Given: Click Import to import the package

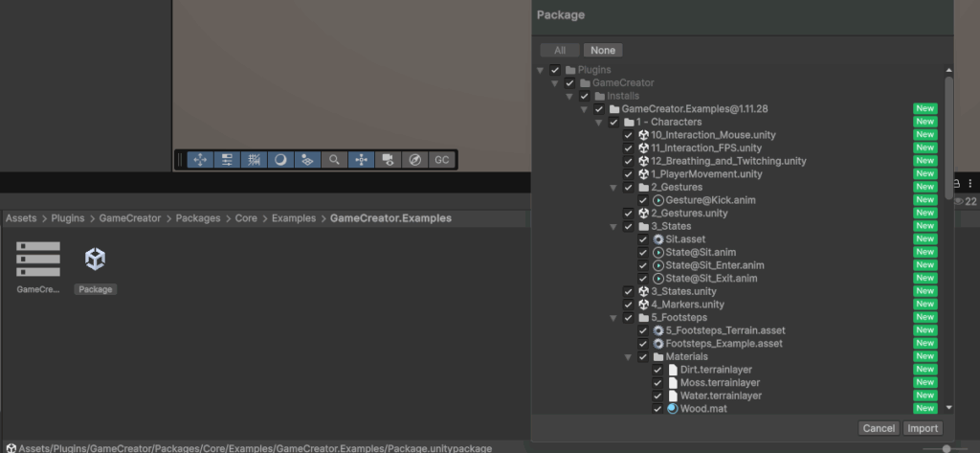Looking at the screenshot, I should click(923, 428).
